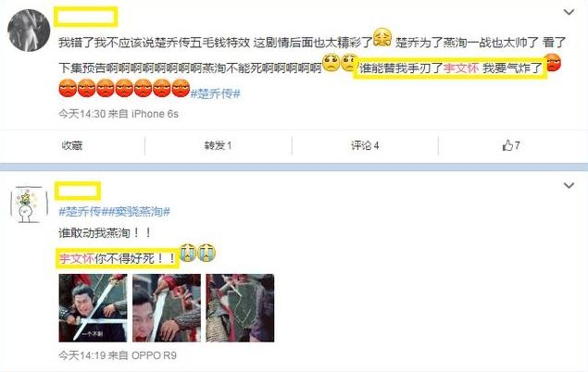View middle sword thumbnail image
The image size is (588, 372).
pyautogui.click(x=167, y=308)
